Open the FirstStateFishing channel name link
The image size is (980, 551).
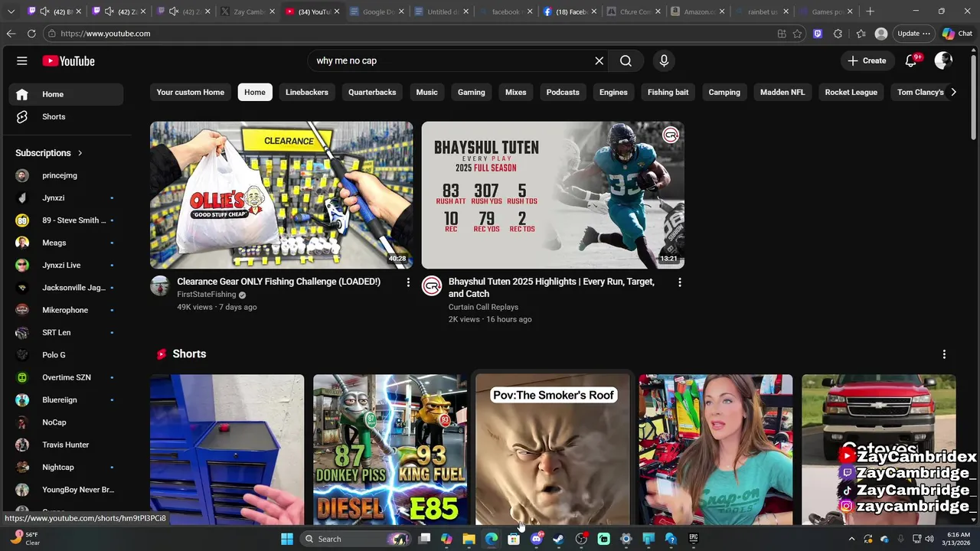point(207,295)
